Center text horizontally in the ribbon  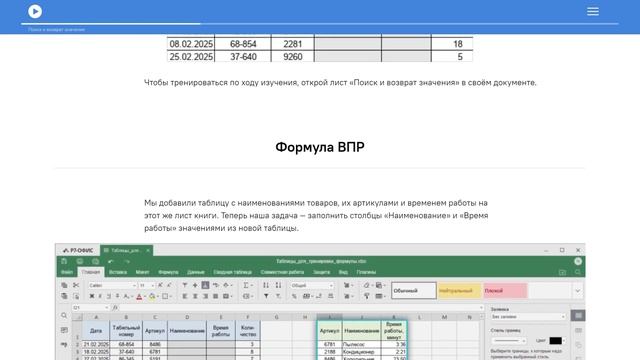[195, 296]
